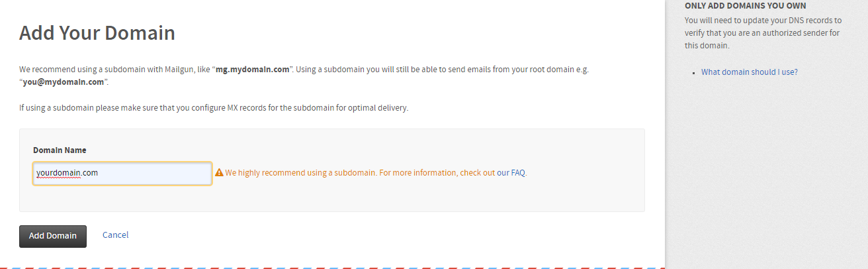Click the bullet before the sidebar link
This screenshot has height=269, width=868.
[x=694, y=72]
